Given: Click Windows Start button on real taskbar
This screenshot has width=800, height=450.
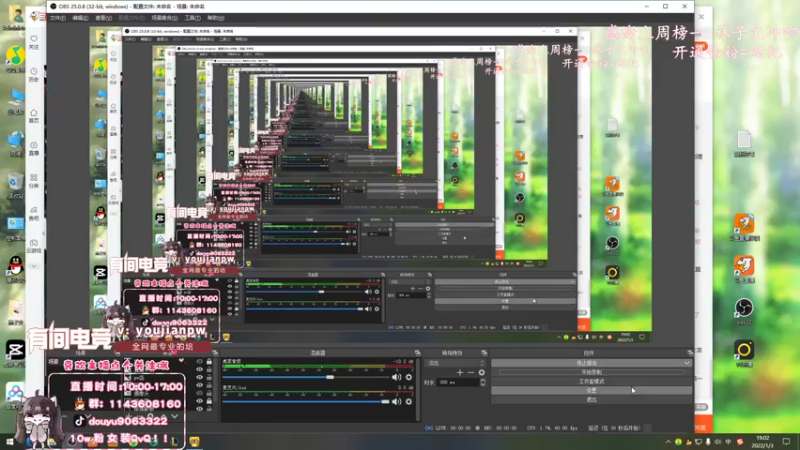Looking at the screenshot, I should click(x=9, y=442).
